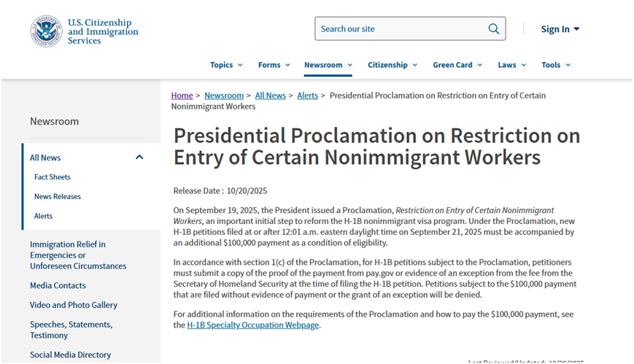Click the All News breadcrumb link

click(270, 96)
